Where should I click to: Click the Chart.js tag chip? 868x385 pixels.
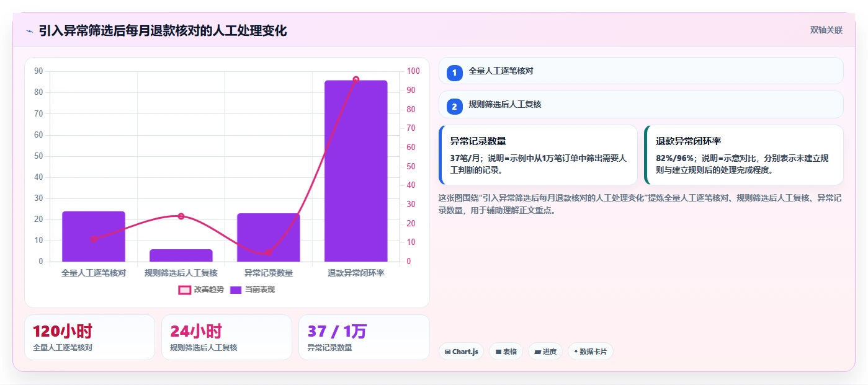(461, 352)
